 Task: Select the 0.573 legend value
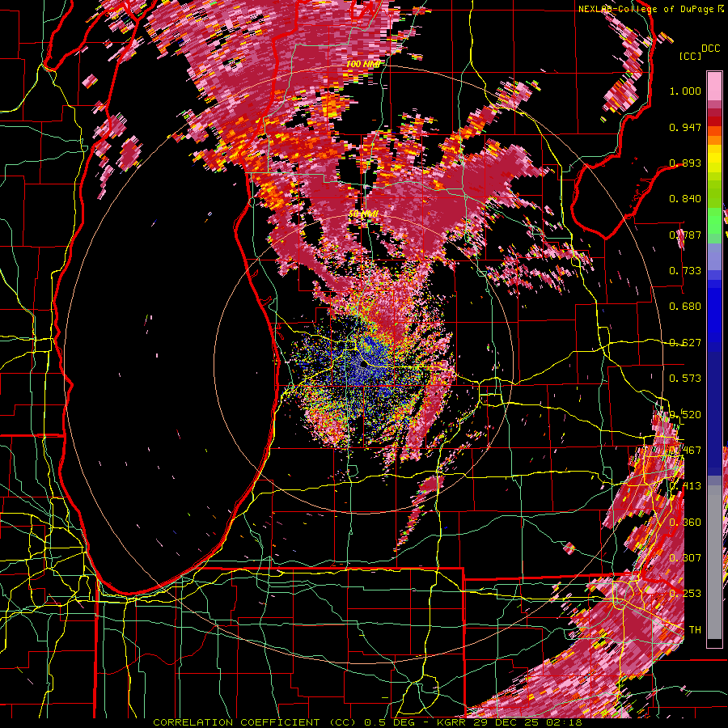pos(685,379)
